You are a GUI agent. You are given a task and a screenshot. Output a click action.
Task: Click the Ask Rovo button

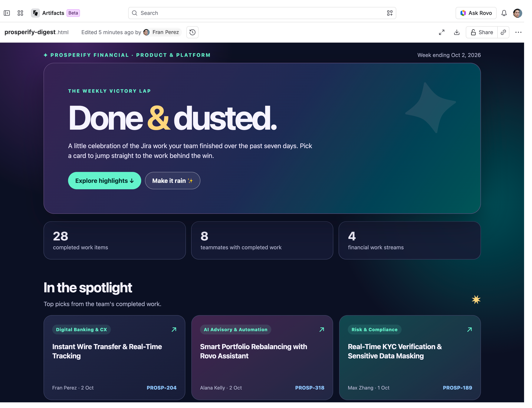point(476,13)
